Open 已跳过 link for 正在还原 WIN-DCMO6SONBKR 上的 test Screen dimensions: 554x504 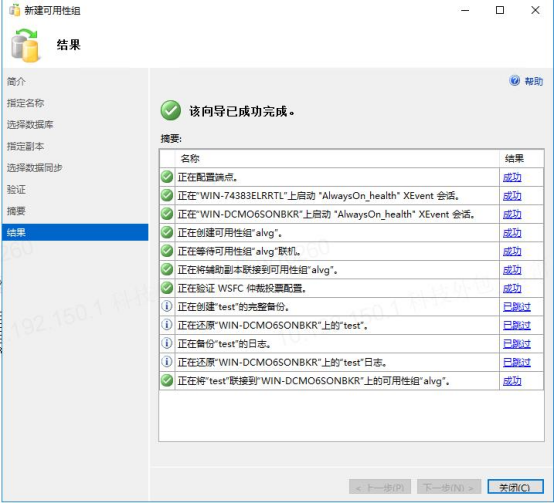[x=517, y=325]
